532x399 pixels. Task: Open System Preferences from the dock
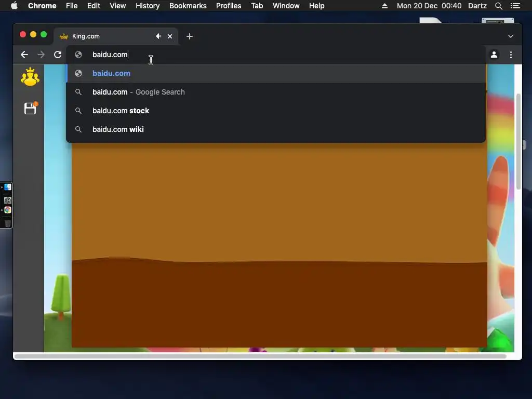click(7, 201)
